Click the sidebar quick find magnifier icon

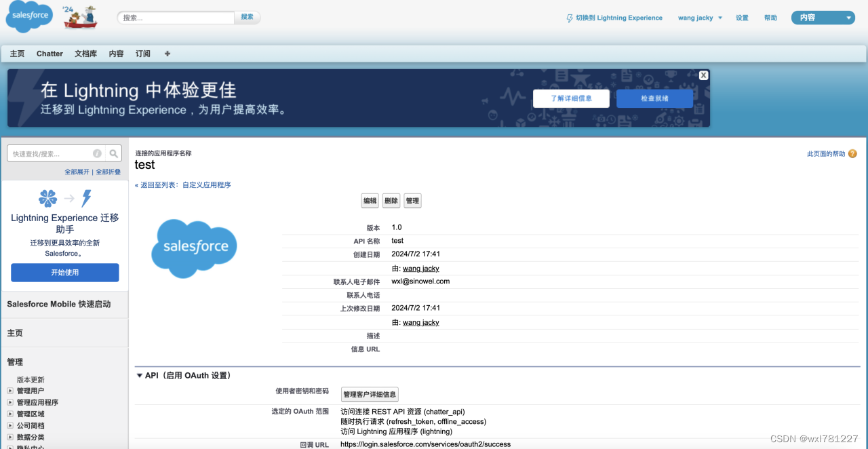point(114,153)
